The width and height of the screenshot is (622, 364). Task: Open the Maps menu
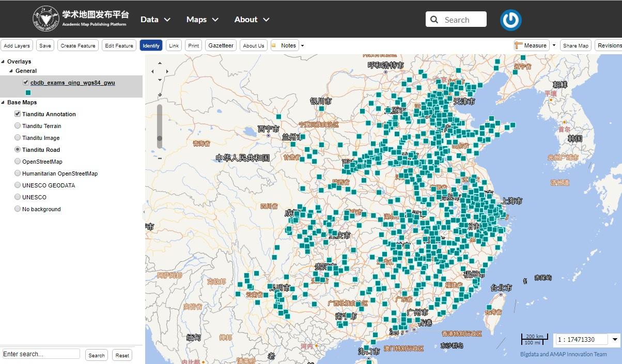203,20
